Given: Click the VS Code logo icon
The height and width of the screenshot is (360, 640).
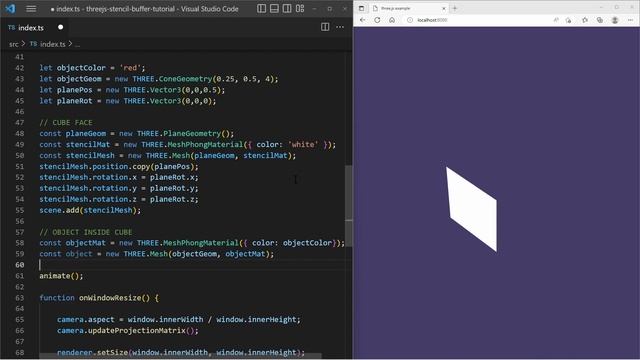Looking at the screenshot, I should (10, 9).
